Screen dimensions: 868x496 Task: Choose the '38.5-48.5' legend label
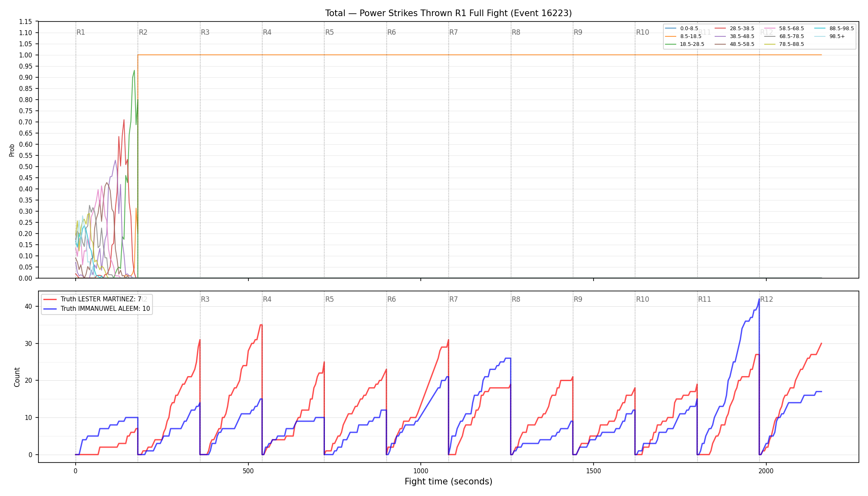(x=742, y=36)
